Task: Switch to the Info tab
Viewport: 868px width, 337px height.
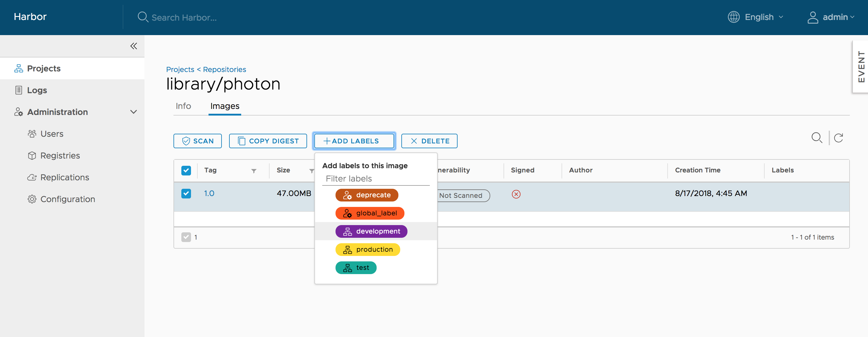Action: tap(183, 106)
